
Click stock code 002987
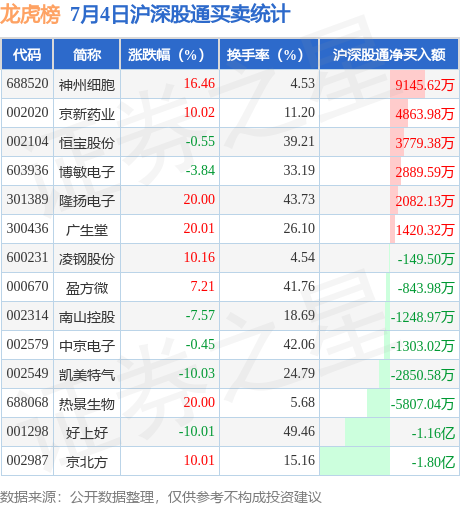(x=27, y=460)
